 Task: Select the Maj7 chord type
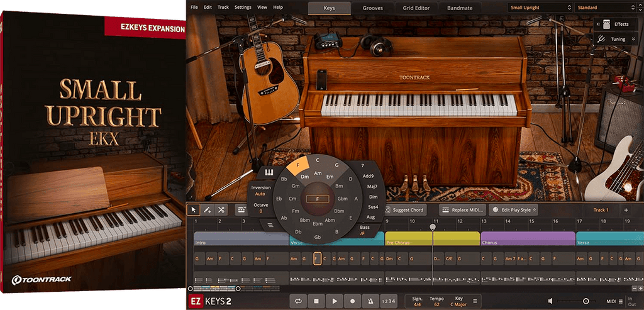point(373,187)
